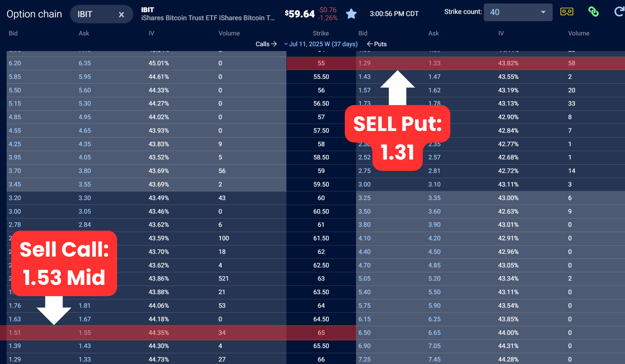Open the Strike count dropdown showing 40
The image size is (625, 364).
point(518,12)
